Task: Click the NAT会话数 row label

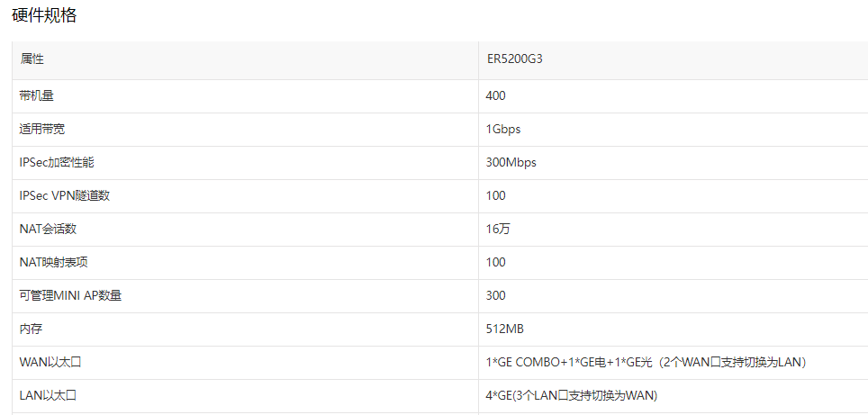Action: click(48, 229)
